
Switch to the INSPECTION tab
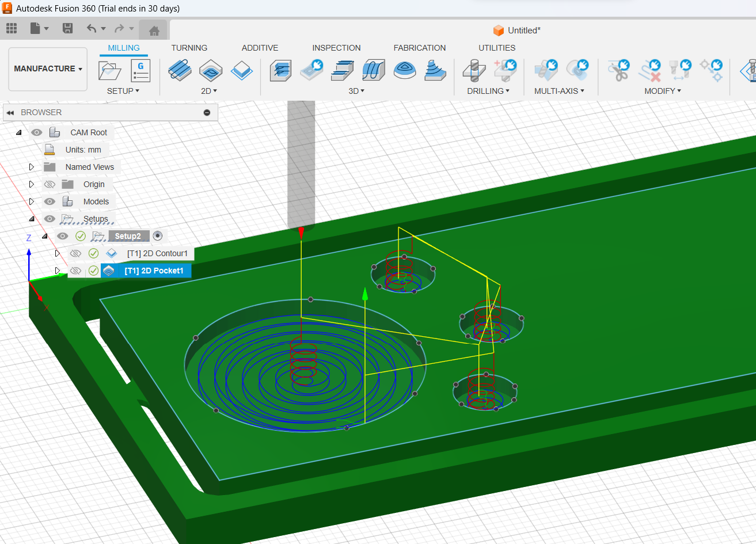pyautogui.click(x=336, y=48)
